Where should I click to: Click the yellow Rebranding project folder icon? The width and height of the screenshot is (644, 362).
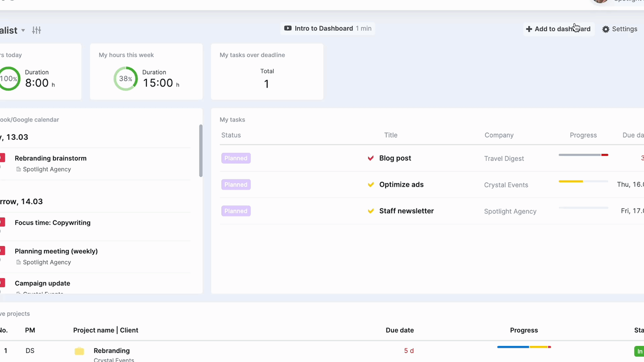point(79,351)
